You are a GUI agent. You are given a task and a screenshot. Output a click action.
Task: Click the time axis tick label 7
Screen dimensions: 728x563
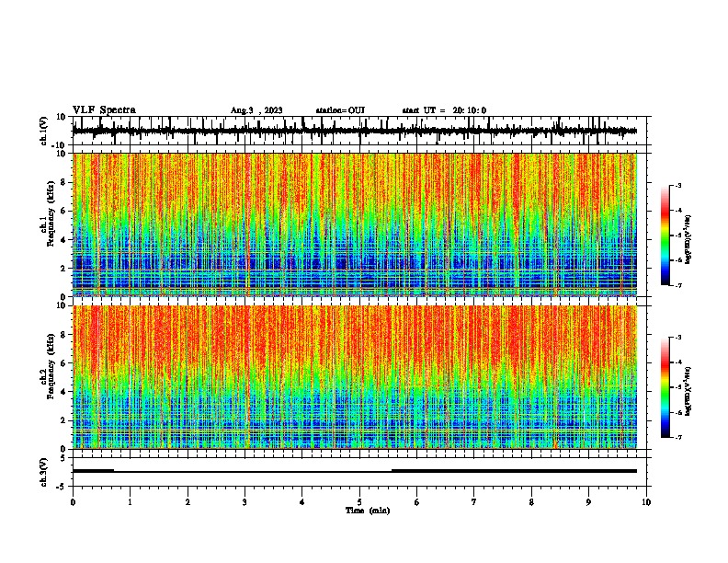click(x=474, y=501)
